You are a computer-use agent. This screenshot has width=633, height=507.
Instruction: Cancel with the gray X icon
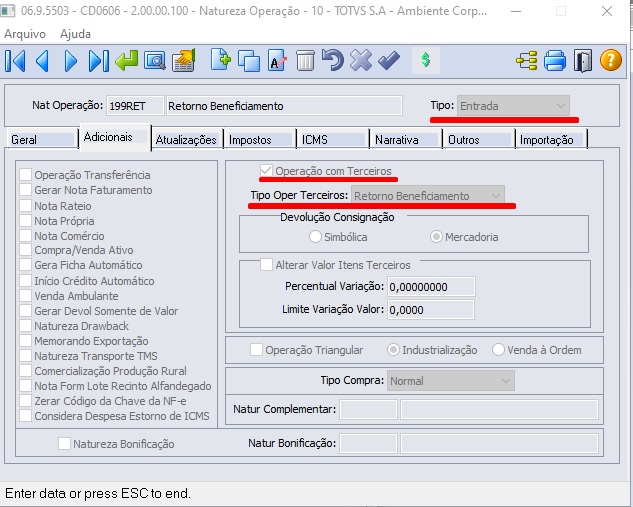pos(361,61)
